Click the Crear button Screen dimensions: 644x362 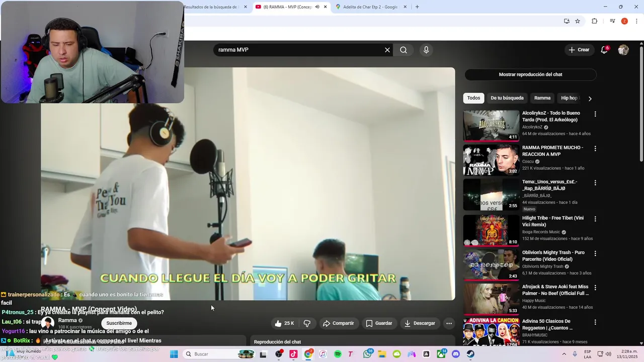pos(579,50)
